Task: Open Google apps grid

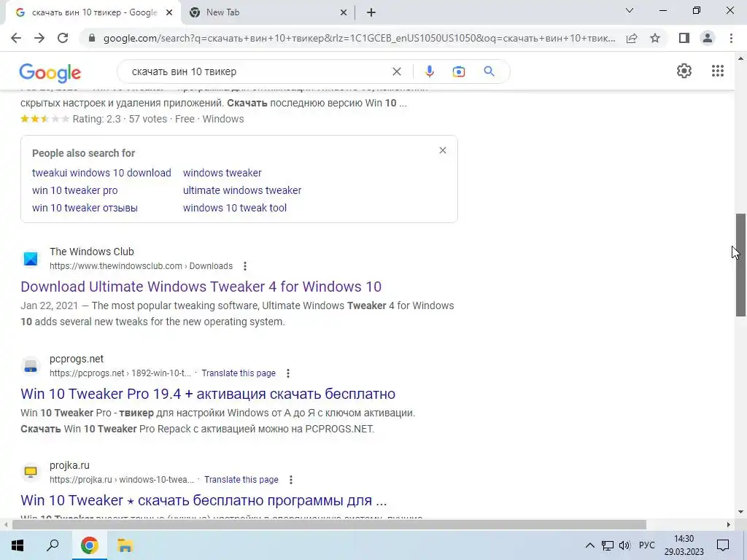Action: pyautogui.click(x=718, y=71)
